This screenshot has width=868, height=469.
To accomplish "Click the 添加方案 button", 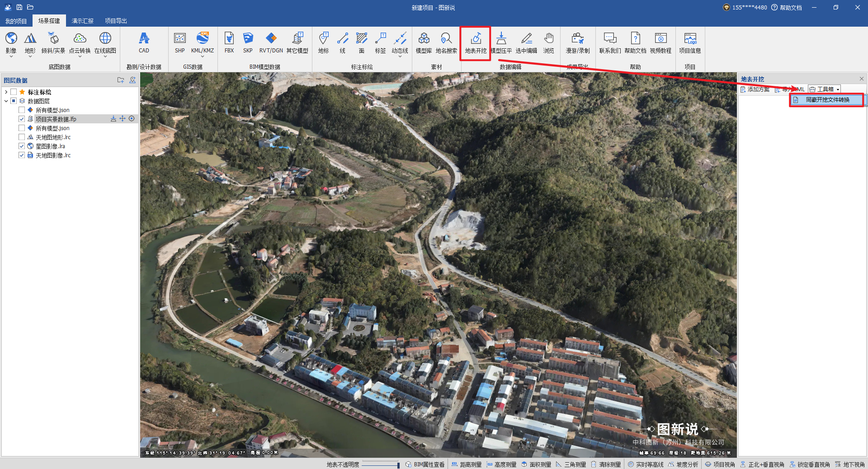I will pyautogui.click(x=755, y=89).
